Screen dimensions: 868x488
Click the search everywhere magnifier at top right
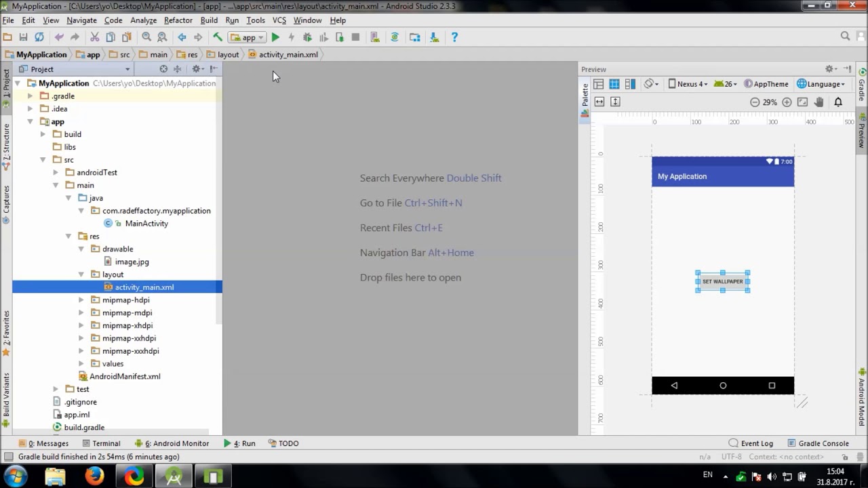point(845,37)
